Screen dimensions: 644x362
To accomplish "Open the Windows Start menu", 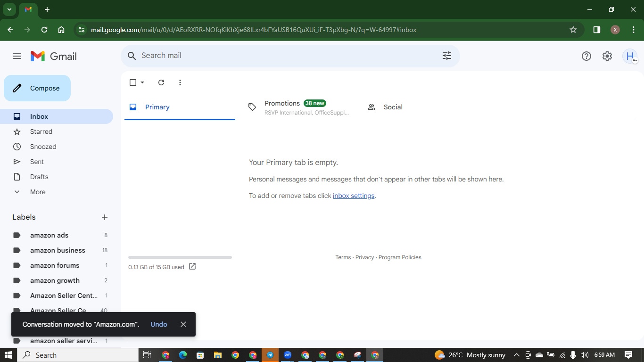I will coord(8,355).
